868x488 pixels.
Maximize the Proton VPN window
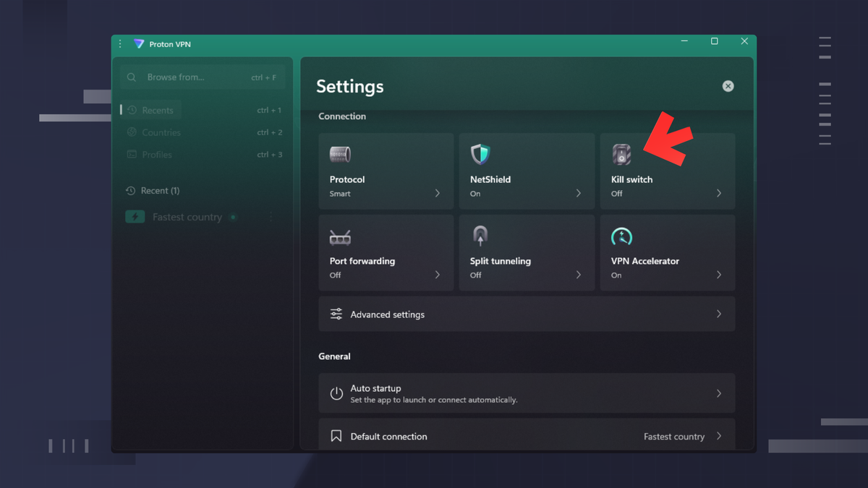pyautogui.click(x=715, y=41)
